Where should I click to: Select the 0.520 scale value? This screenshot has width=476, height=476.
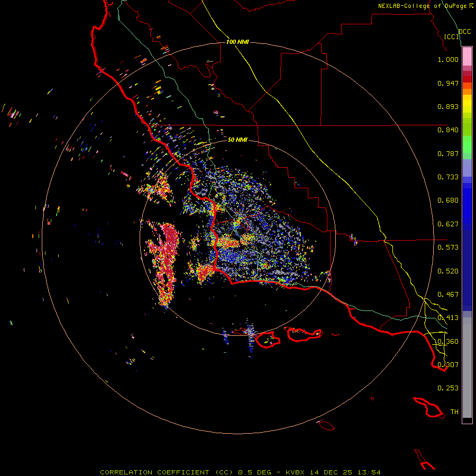(x=448, y=271)
